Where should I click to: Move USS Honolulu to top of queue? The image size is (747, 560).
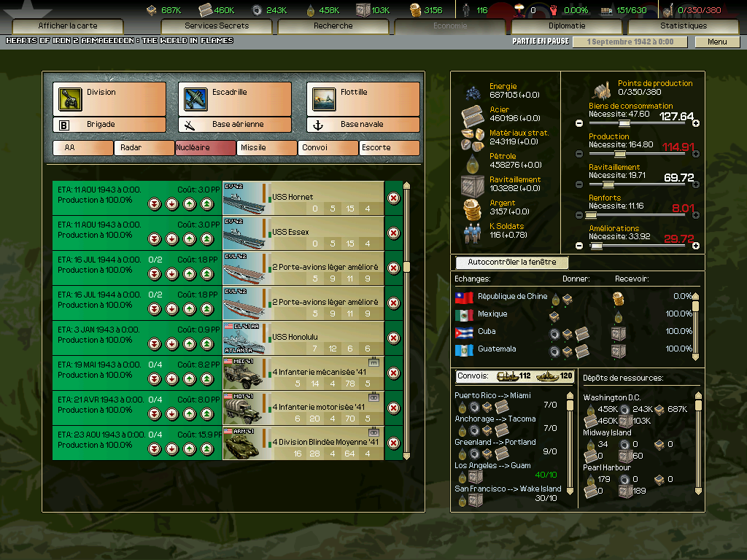click(x=206, y=344)
